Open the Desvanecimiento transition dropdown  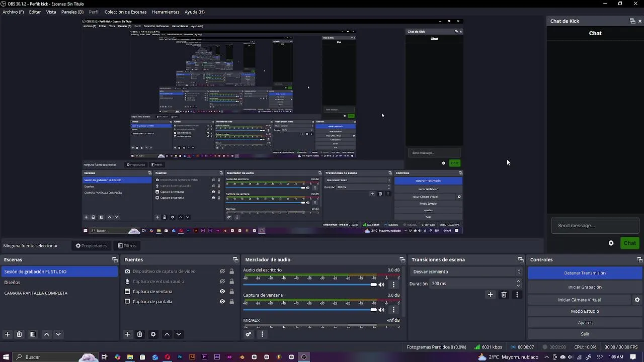pyautogui.click(x=466, y=271)
